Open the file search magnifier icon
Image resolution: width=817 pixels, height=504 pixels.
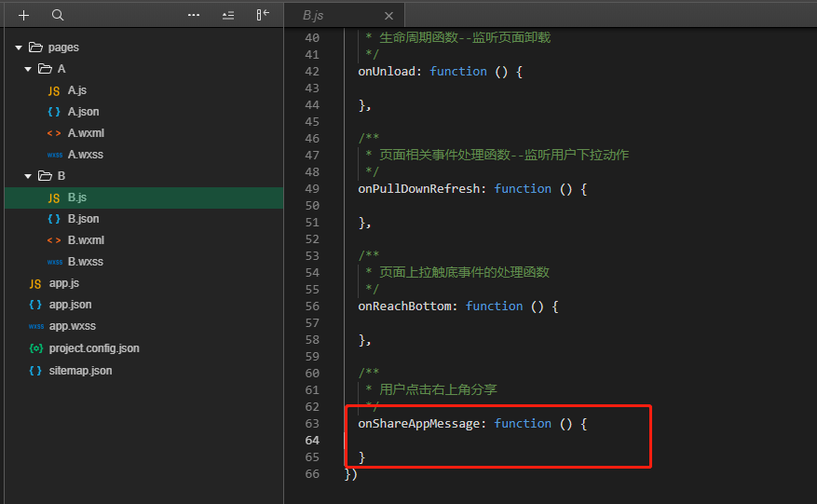click(58, 15)
